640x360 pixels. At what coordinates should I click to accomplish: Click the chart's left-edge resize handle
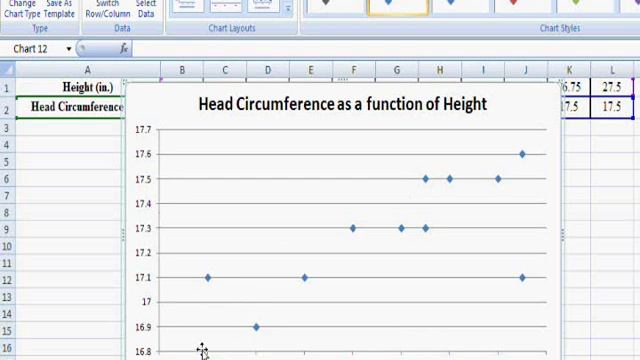[x=123, y=235]
